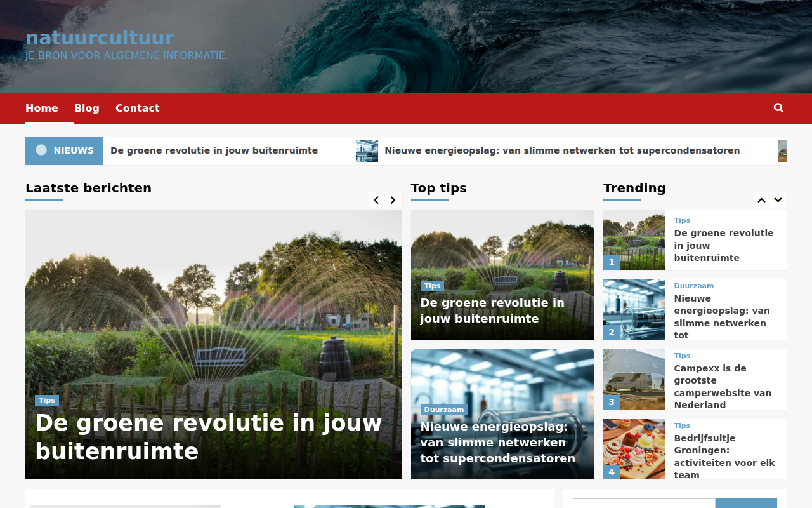Open Campexx grootste camperwebsite article link
Image resolution: width=812 pixels, height=508 pixels.
point(723,386)
